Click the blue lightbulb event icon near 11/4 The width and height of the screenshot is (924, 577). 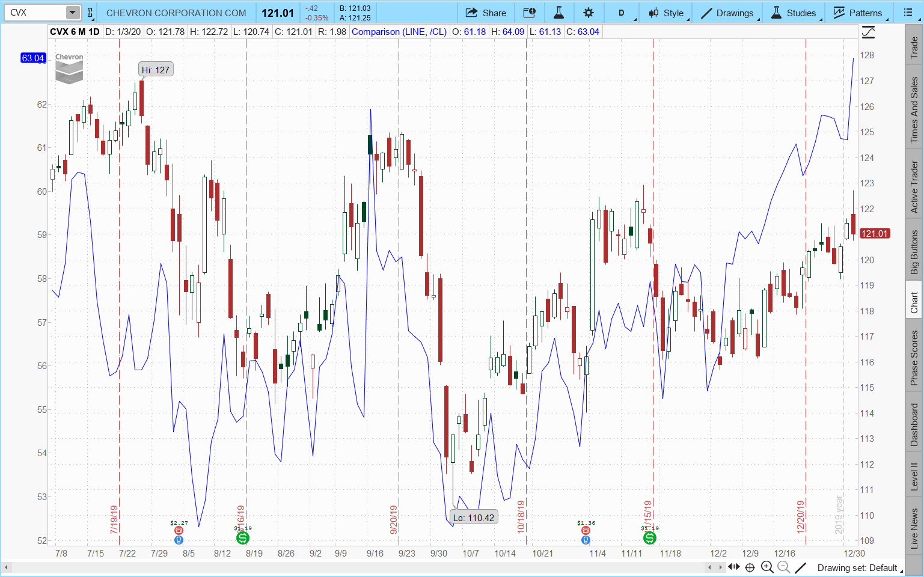point(586,540)
